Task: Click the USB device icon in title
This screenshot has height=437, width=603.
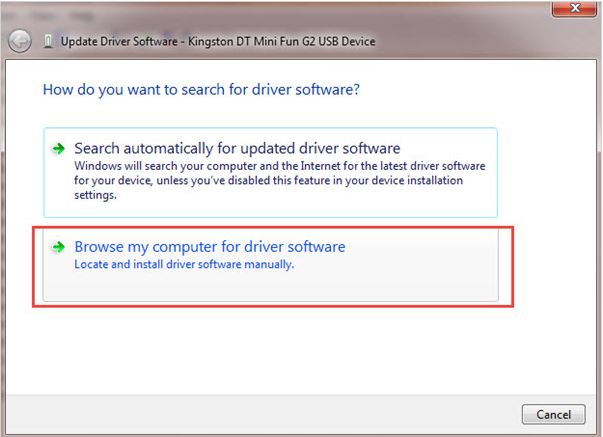Action: (x=48, y=41)
